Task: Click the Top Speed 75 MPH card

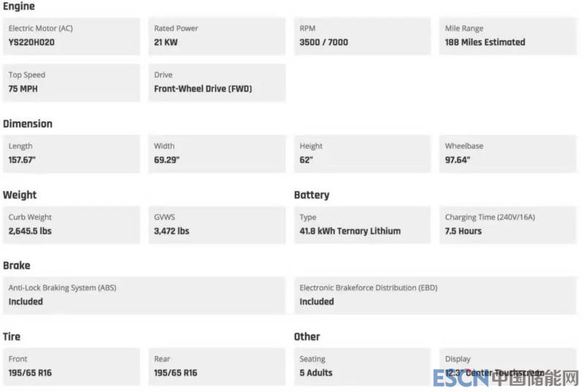Action: (71, 83)
